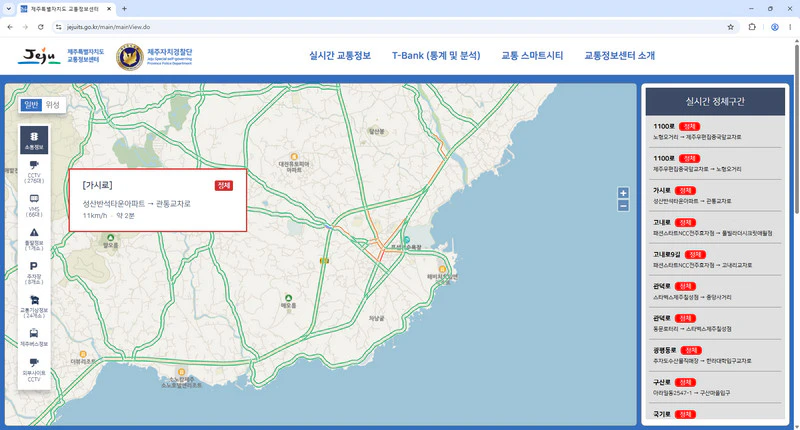This screenshot has width=800, height=430.
Task: Select 관덕로 스타벅스제주칠성점 → 중앙사거리 entry
Action: pyautogui.click(x=715, y=291)
